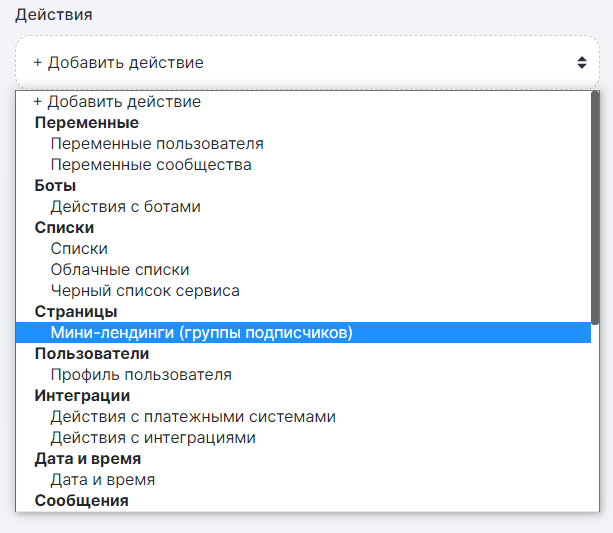Click the bold 'Интеграции' group header
The image size is (613, 533).
[82, 396]
